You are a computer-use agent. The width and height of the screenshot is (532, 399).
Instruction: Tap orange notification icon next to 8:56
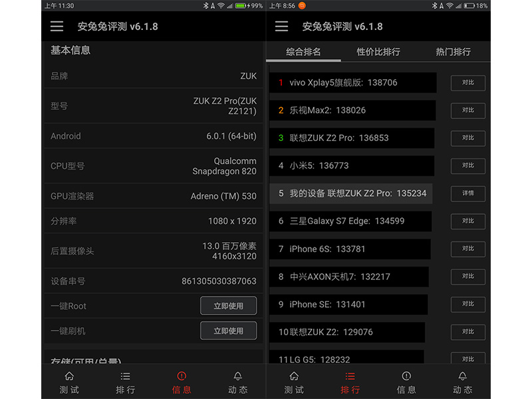pyautogui.click(x=302, y=5)
